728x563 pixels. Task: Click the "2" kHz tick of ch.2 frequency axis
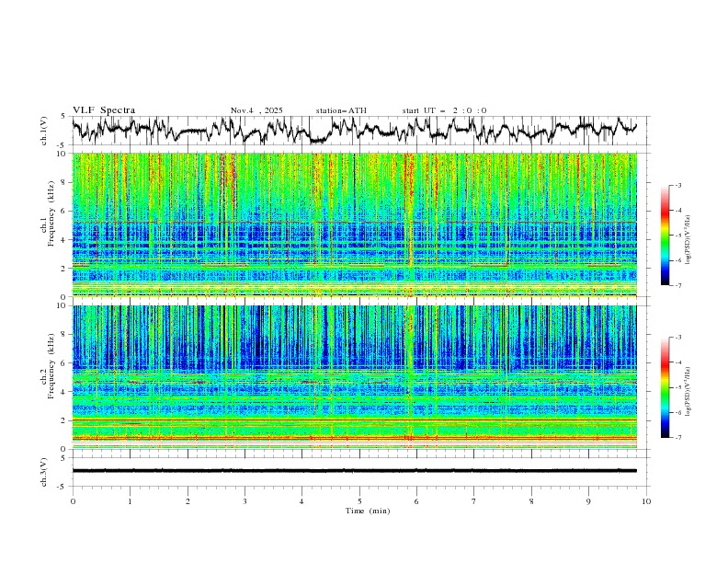point(65,420)
